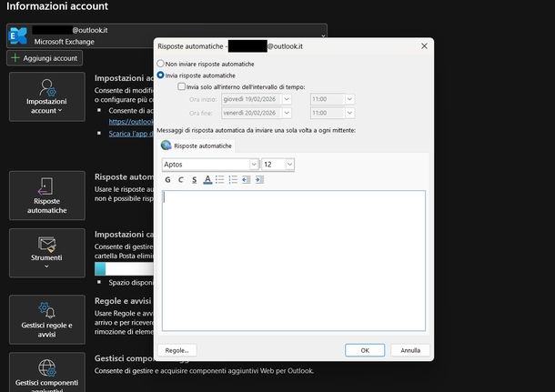This screenshot has height=392, width=555.
Task: Open the Ora fine time dropdown
Action: pos(349,113)
